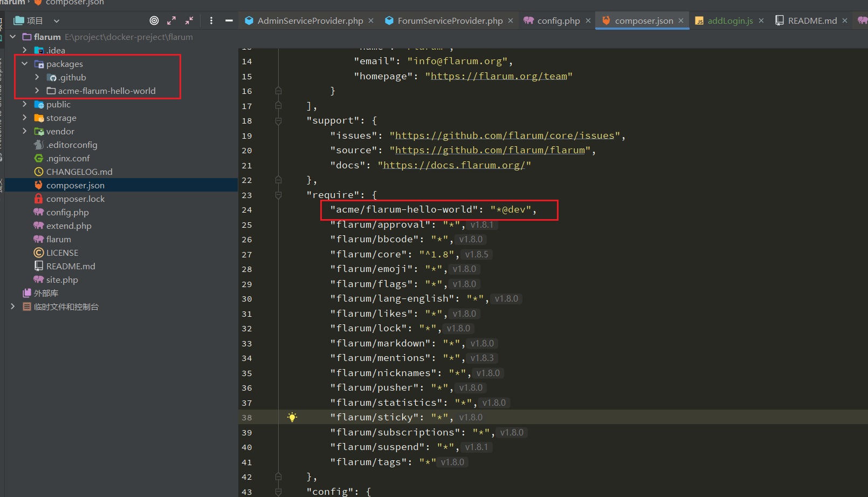Click the select opened file target icon
This screenshot has height=497, width=868.
pos(154,21)
